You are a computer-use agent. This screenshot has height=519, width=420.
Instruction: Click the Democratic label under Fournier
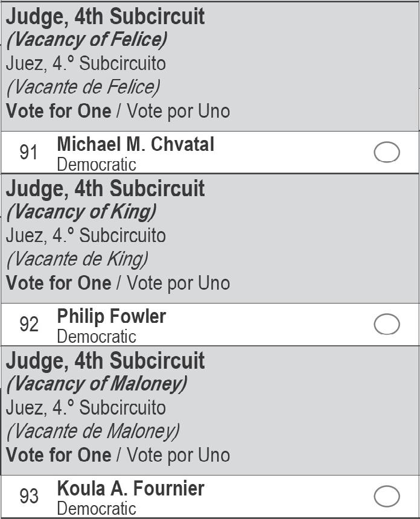97,509
